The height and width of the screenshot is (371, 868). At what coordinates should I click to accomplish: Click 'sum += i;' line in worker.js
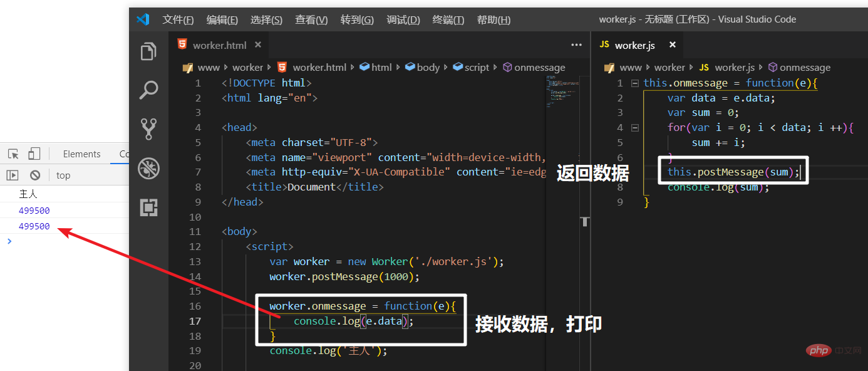(x=718, y=143)
